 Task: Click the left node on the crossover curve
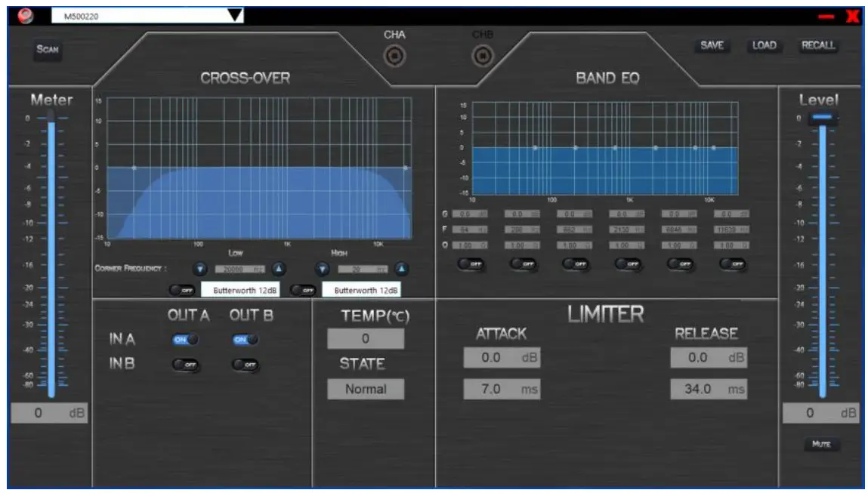tap(134, 168)
